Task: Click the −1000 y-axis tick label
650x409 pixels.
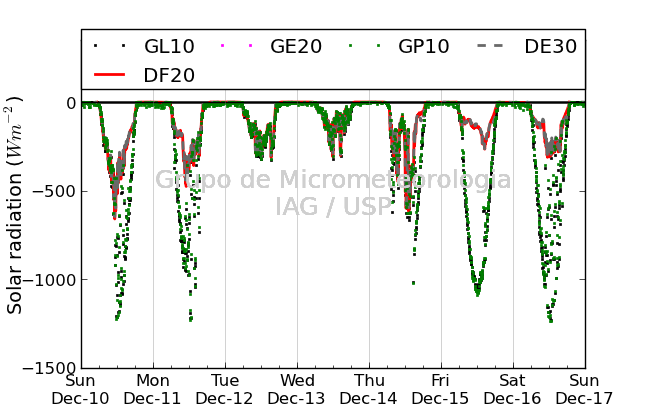Action: 49,280
